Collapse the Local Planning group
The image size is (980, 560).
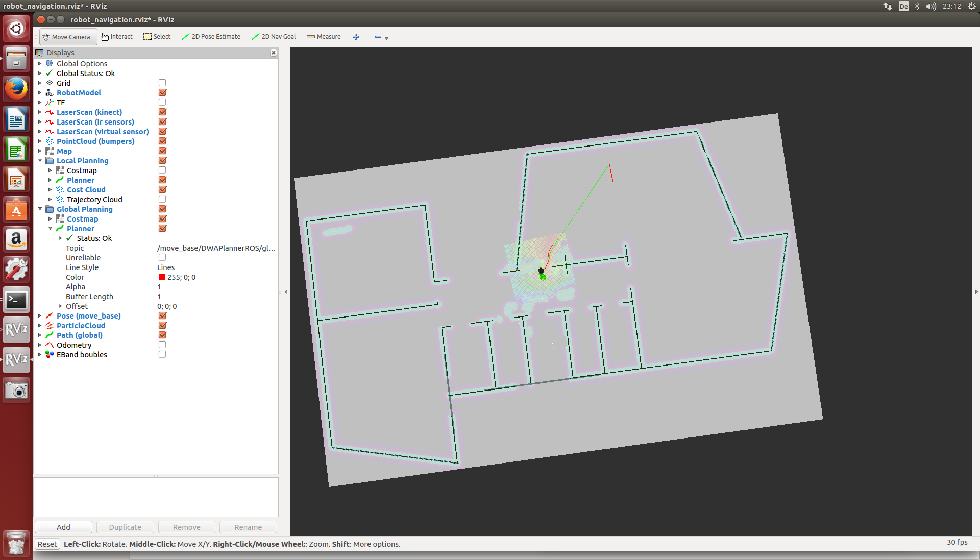40,160
